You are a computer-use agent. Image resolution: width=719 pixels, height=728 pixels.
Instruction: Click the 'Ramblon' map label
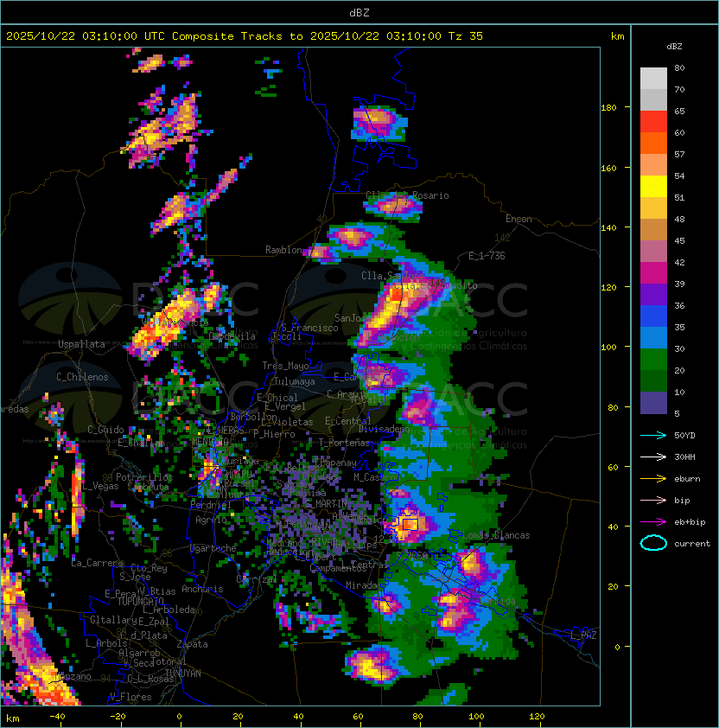[283, 250]
